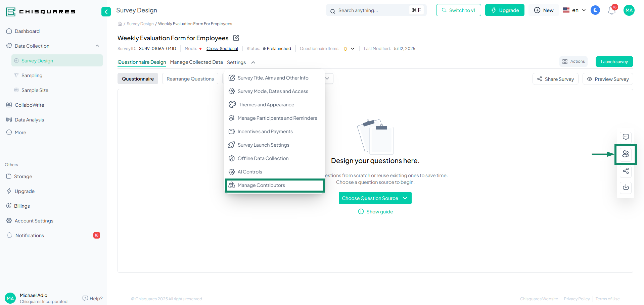Click the comments icon in right floating panel
Viewport: 644px width, 305px height.
pos(626,137)
